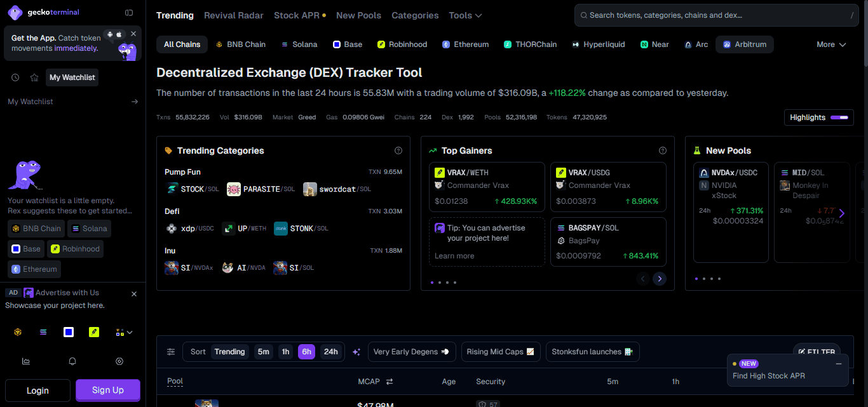Viewport: 868px width, 407px height.
Task: Focus the token search field
Action: (x=717, y=15)
